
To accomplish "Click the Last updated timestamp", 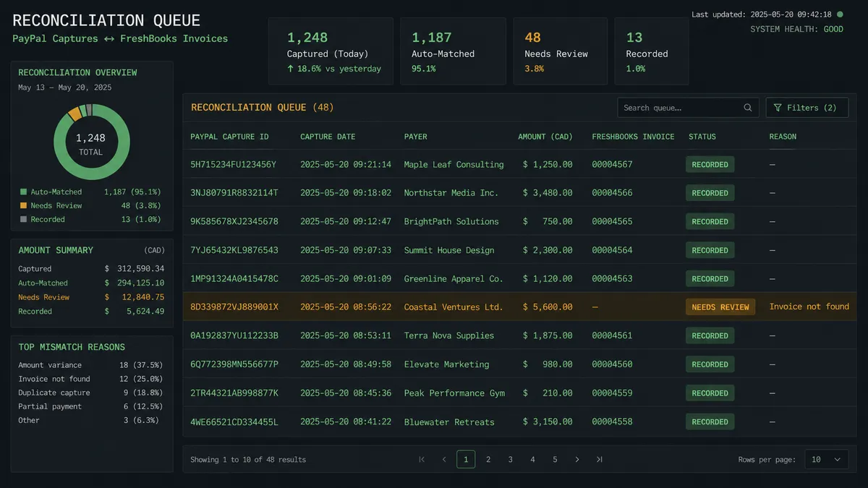I will click(762, 14).
